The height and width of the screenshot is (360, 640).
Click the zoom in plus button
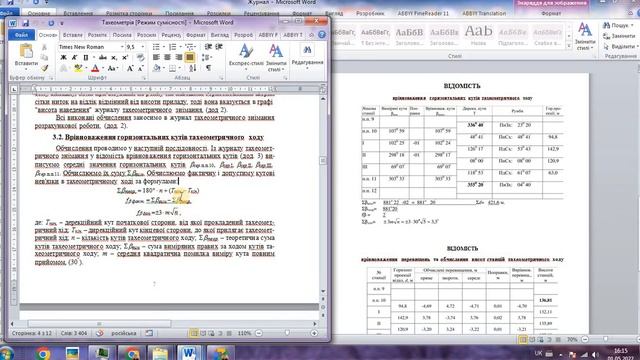314,333
